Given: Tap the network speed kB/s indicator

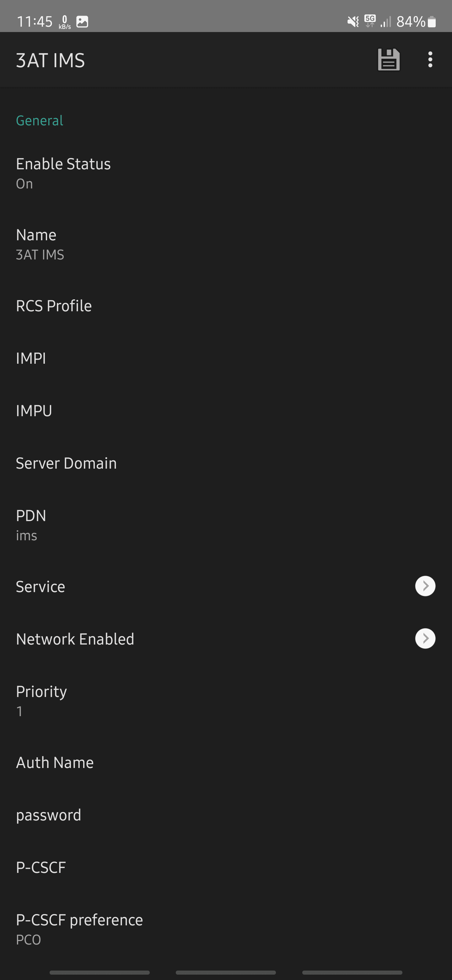Looking at the screenshot, I should (x=65, y=22).
